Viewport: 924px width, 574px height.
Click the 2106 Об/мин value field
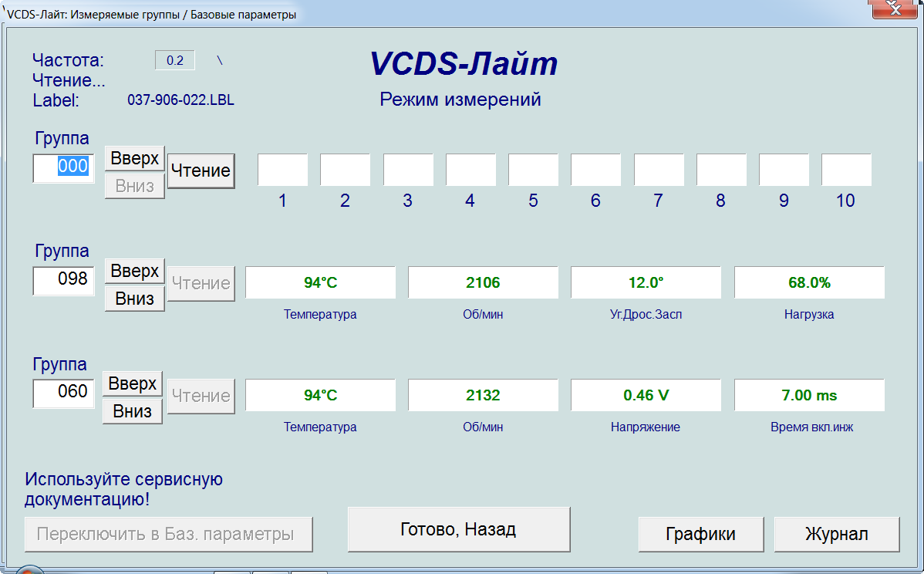pos(484,283)
